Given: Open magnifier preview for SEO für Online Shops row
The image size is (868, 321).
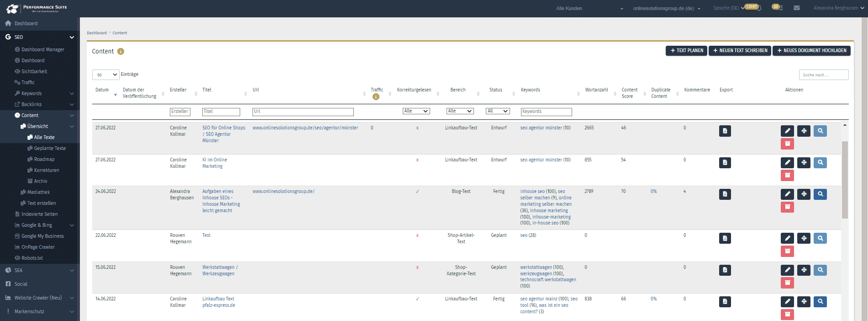Looking at the screenshot, I should click(x=821, y=131).
